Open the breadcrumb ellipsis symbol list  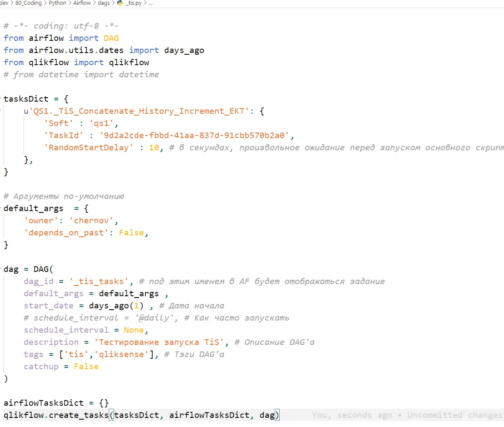[x=150, y=3]
